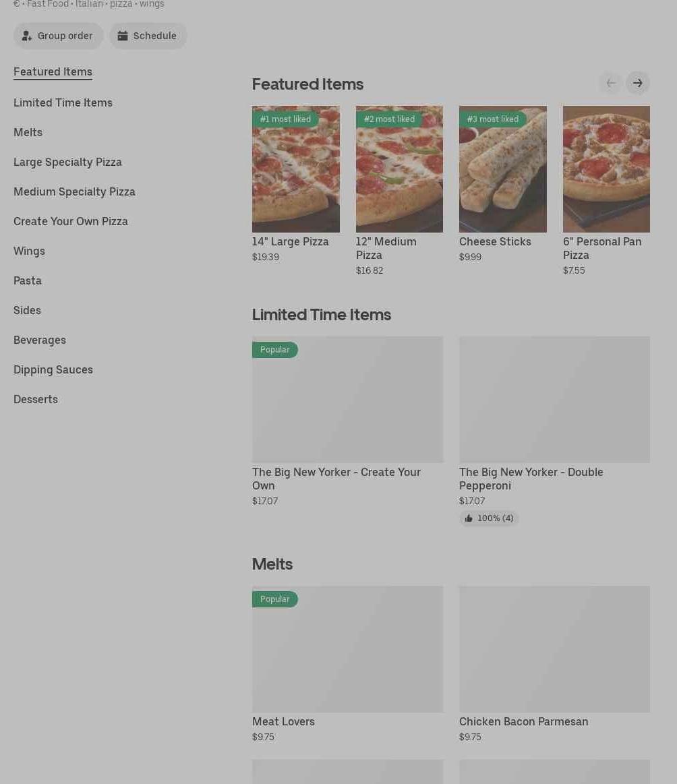Click the previous arrow in Featured Items
The image size is (677, 784).
[611, 83]
